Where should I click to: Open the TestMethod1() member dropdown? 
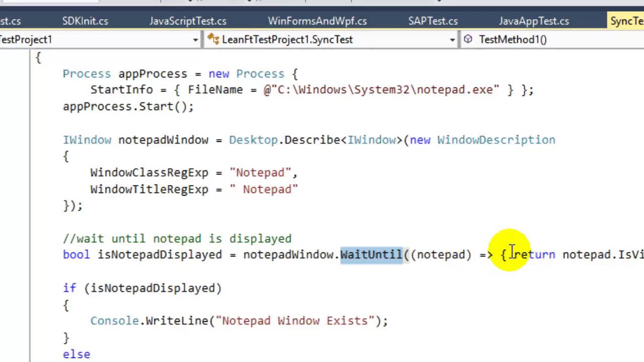click(552, 40)
